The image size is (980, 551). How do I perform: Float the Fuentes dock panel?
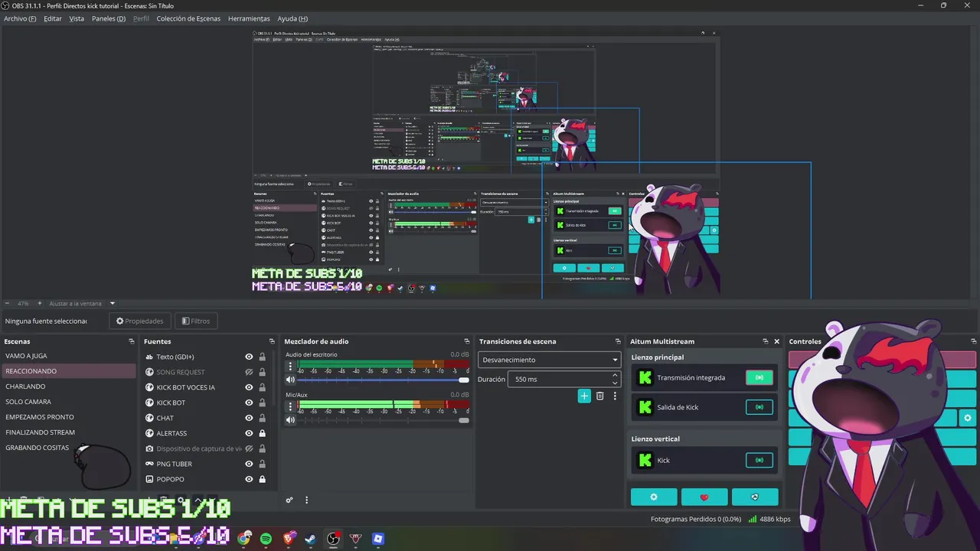pyautogui.click(x=272, y=341)
